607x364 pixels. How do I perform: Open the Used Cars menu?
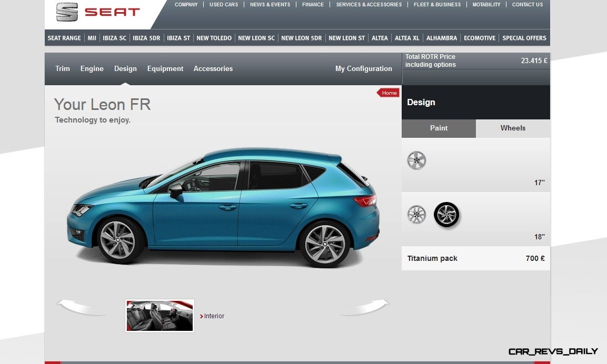[224, 5]
